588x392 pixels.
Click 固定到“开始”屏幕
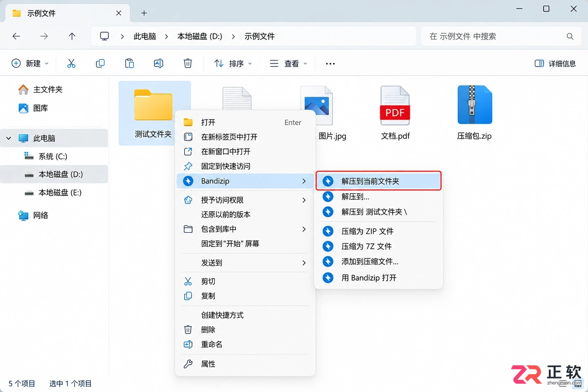[245, 244]
